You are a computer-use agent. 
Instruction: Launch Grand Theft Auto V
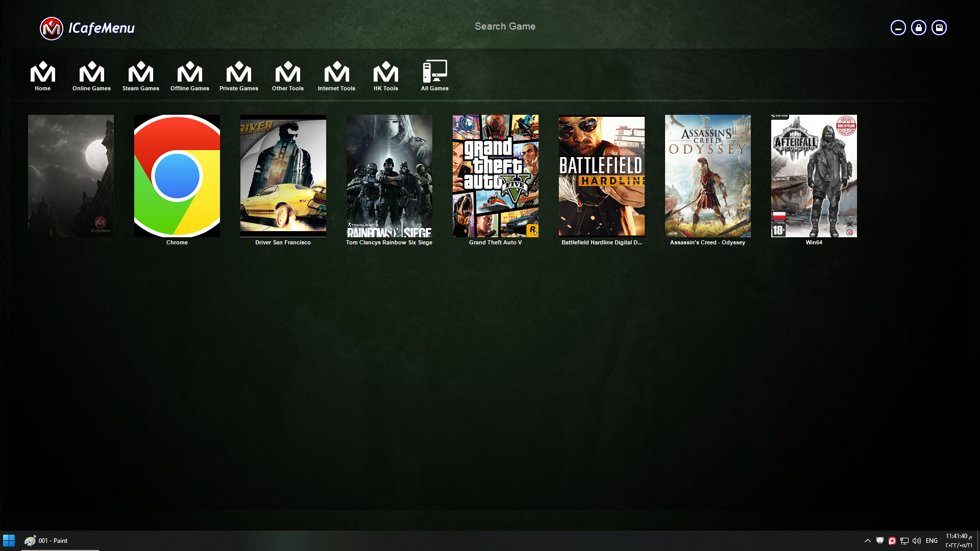(495, 176)
